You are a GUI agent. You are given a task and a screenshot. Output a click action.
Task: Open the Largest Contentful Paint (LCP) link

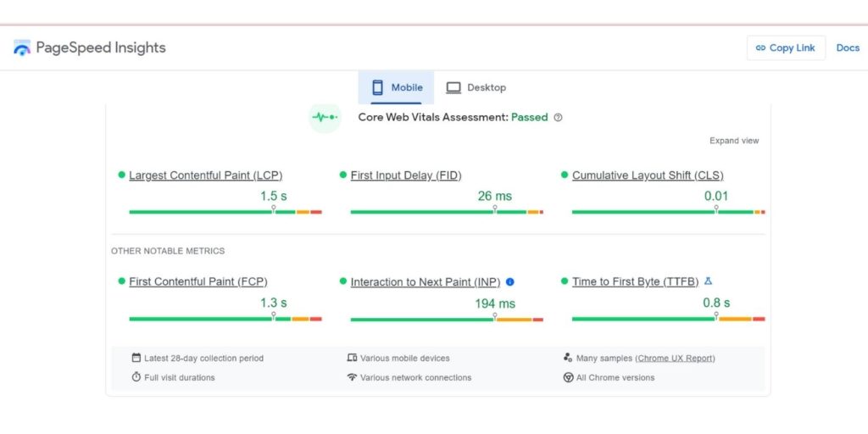coord(206,175)
